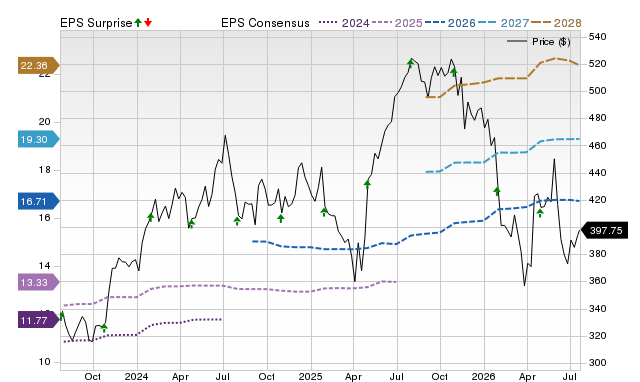Click the 300 price axis label
This screenshot has height=382, width=640.
click(597, 363)
